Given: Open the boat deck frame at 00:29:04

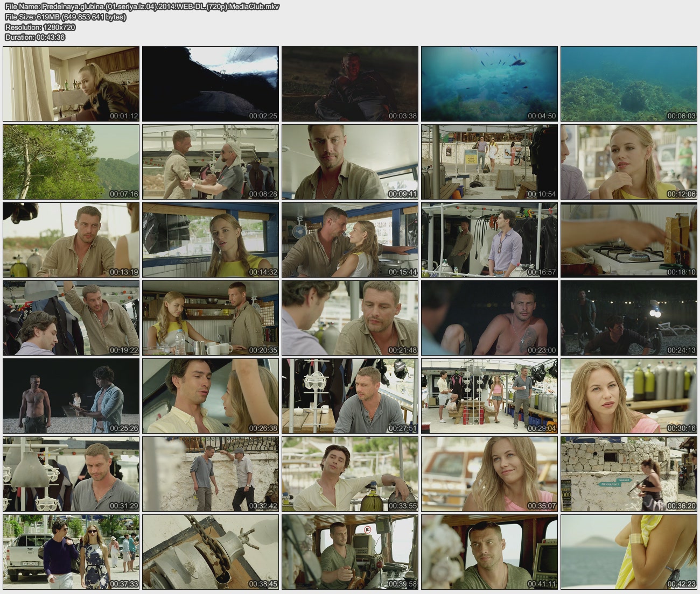Looking at the screenshot, I should click(x=489, y=396).
